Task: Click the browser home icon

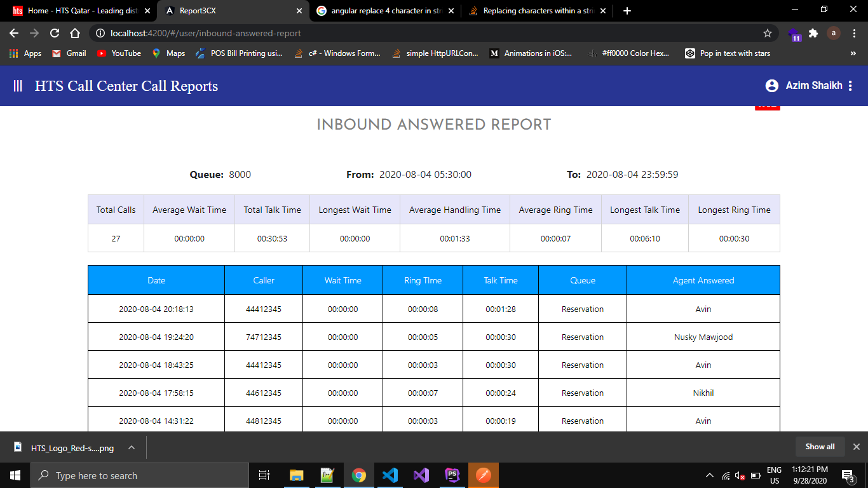Action: (x=75, y=33)
